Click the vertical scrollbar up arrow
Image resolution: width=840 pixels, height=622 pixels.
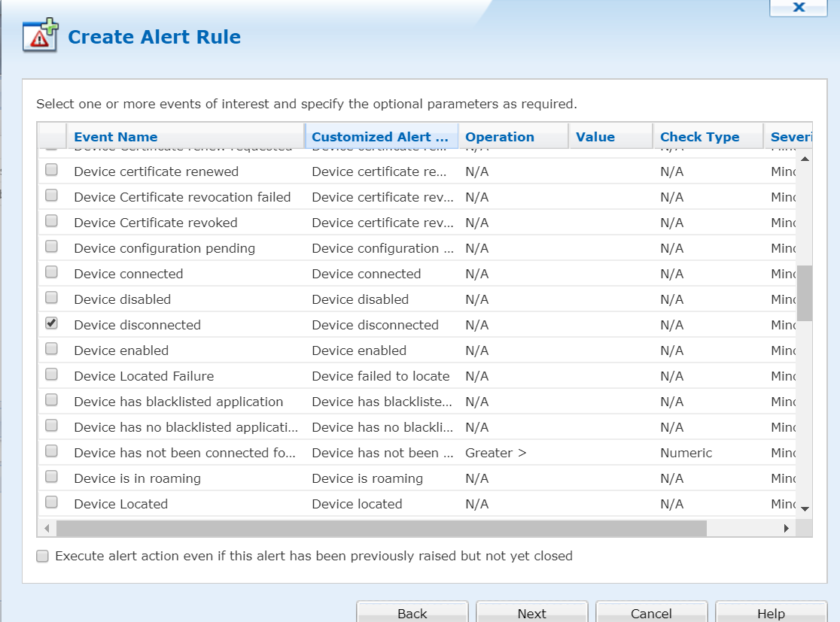click(x=805, y=159)
